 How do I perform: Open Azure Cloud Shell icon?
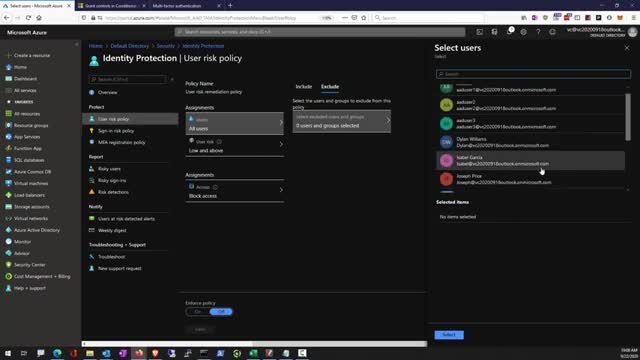pyautogui.click(x=480, y=32)
